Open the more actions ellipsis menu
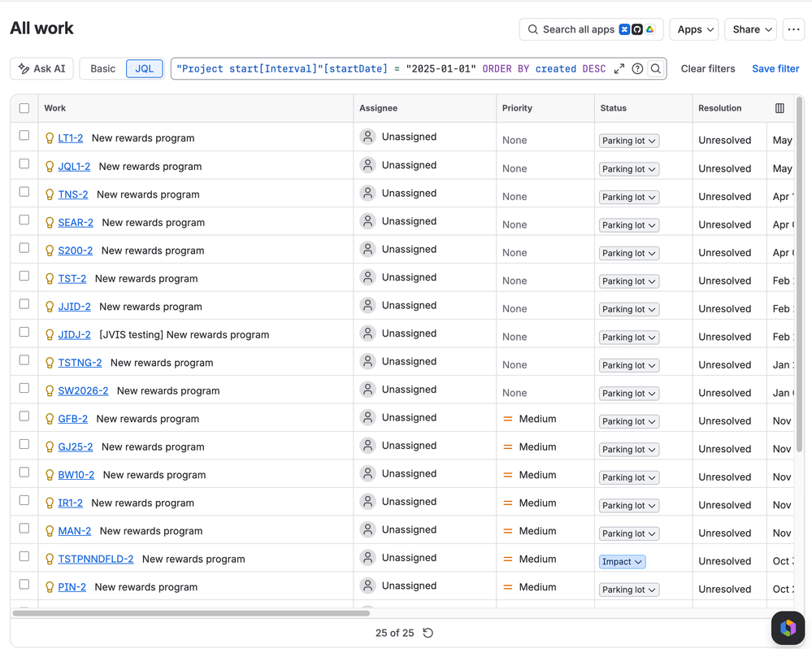812x649 pixels. coord(793,29)
